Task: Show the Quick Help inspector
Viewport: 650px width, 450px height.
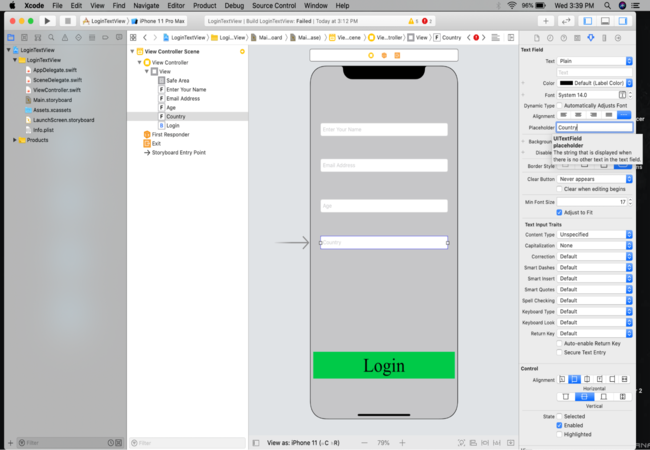Action: (x=563, y=38)
